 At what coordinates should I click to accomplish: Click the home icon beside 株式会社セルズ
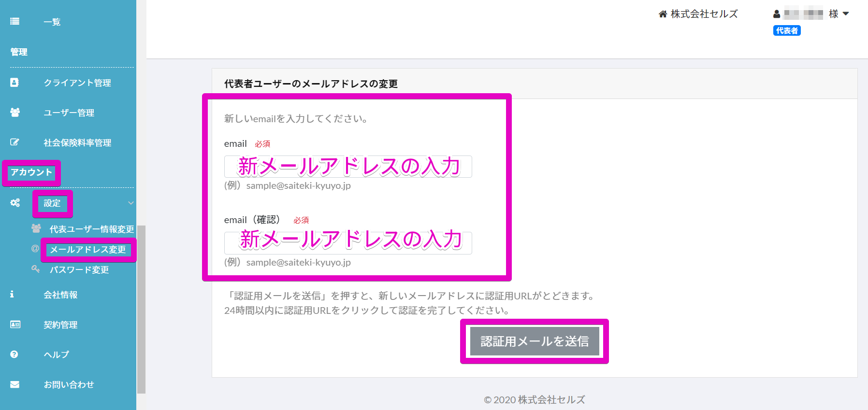[x=663, y=14]
